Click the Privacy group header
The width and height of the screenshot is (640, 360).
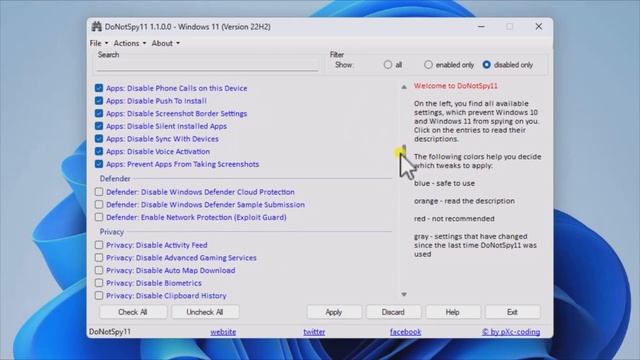click(x=112, y=232)
